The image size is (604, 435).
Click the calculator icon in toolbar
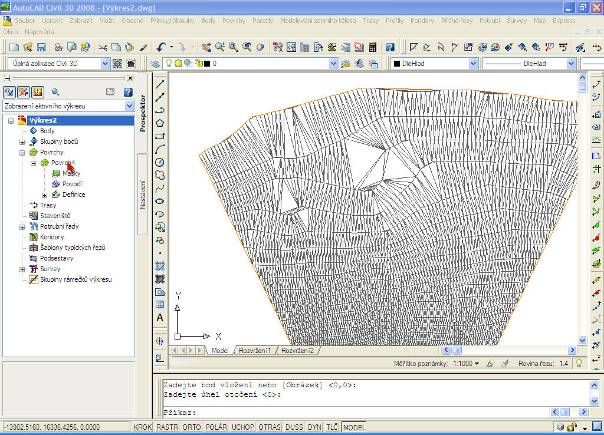(x=372, y=47)
